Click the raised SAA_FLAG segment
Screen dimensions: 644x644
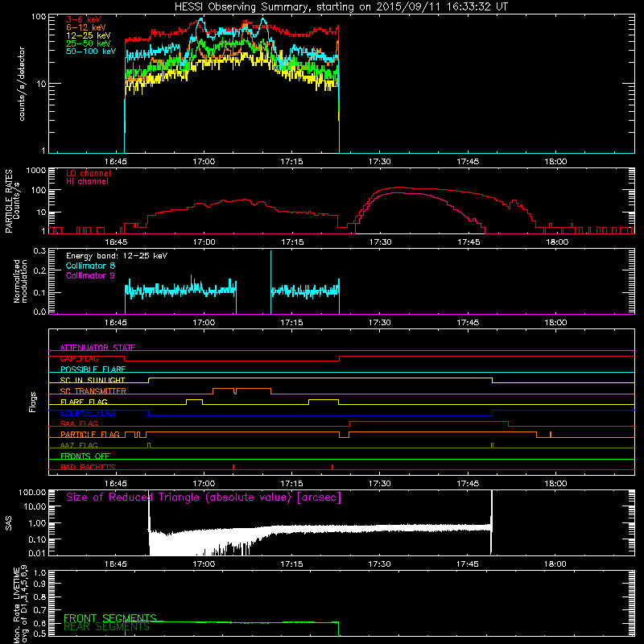429,421
